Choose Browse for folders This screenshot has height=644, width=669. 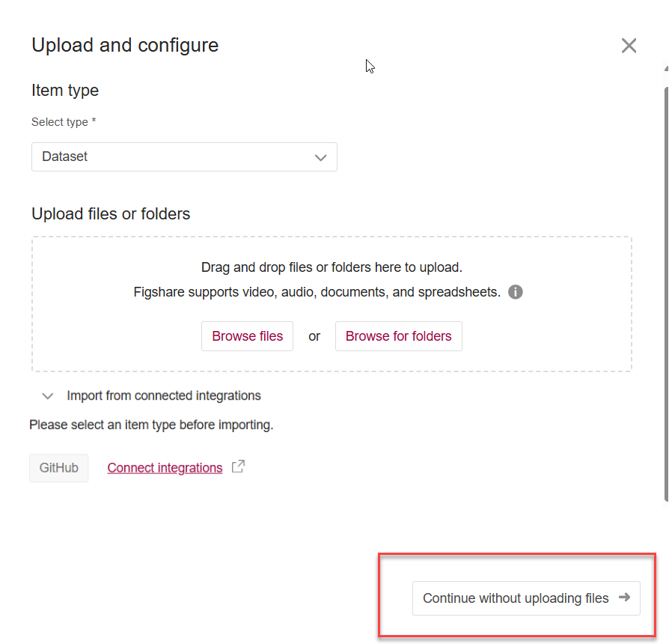coord(398,336)
